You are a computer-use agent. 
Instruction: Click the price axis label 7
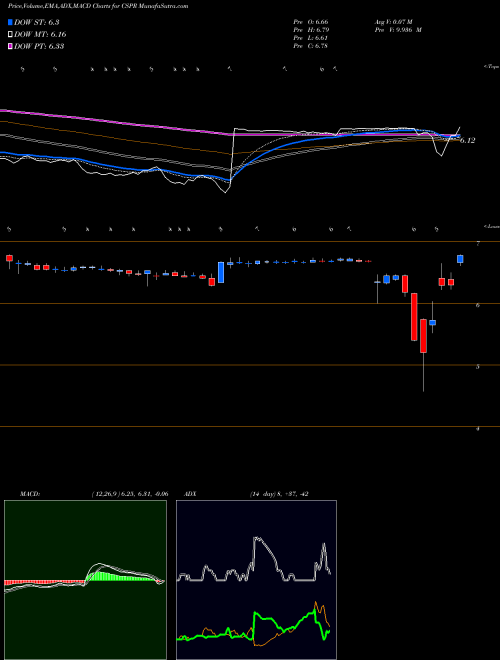point(478,244)
